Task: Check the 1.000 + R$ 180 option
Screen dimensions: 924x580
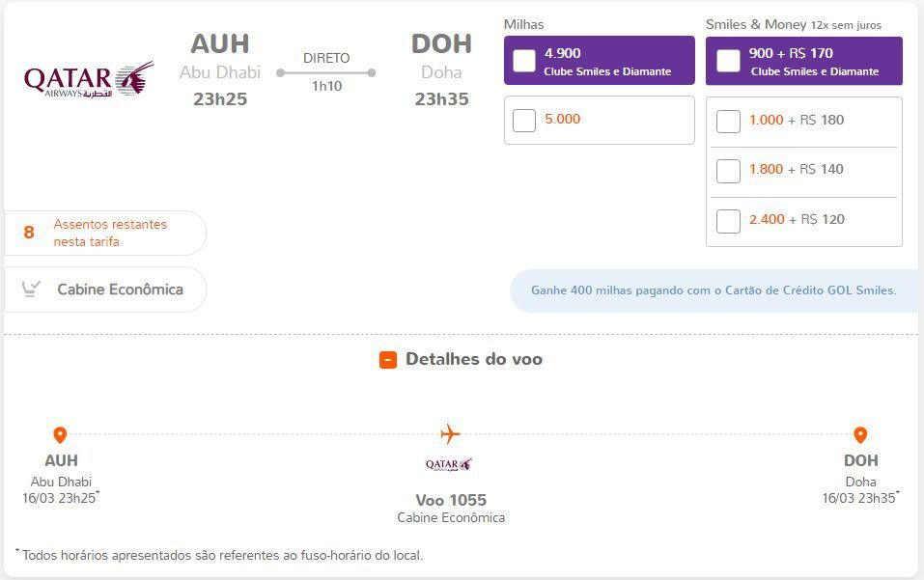Action: tap(728, 122)
